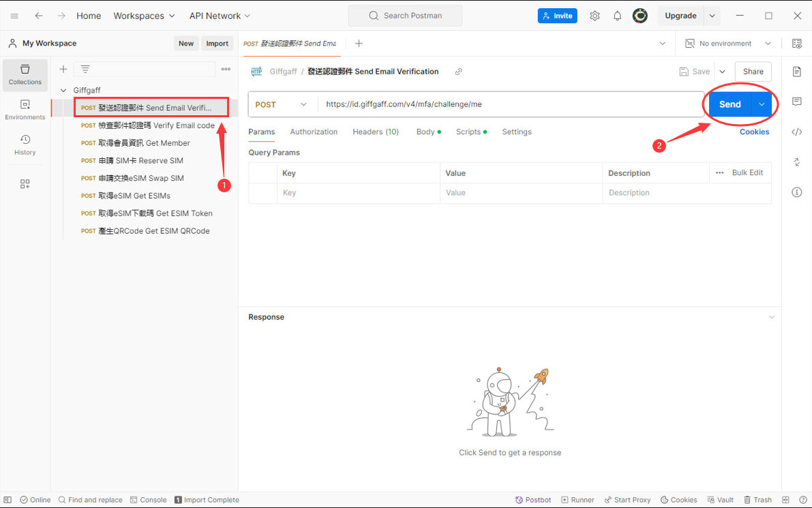
Task: Switch to the Headers tab
Action: point(375,132)
